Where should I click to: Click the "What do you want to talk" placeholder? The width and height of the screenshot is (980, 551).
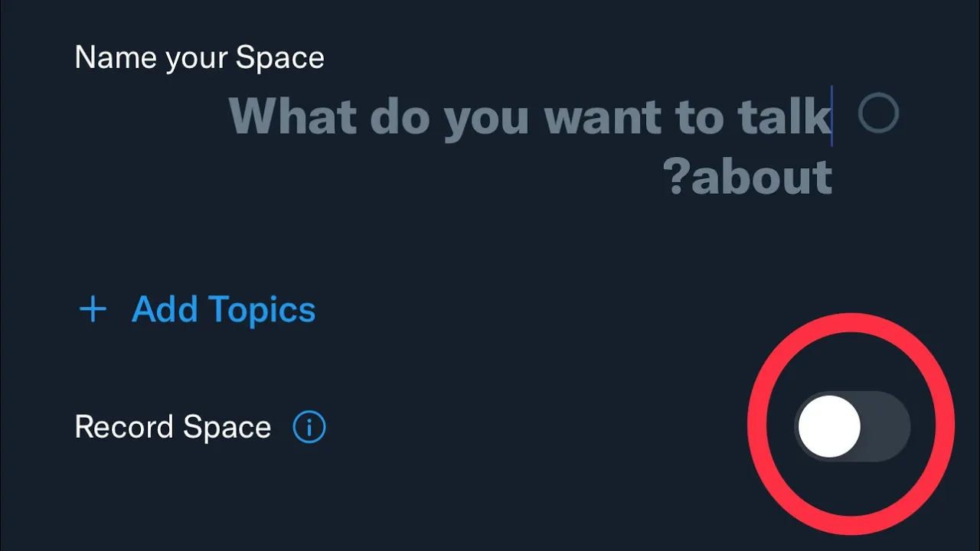(x=531, y=116)
